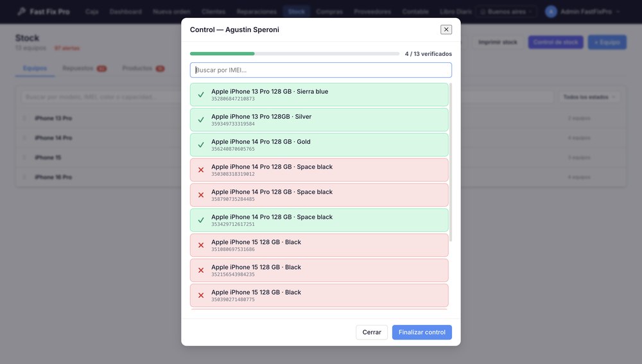Open the Stock item in top navigation

(x=297, y=12)
